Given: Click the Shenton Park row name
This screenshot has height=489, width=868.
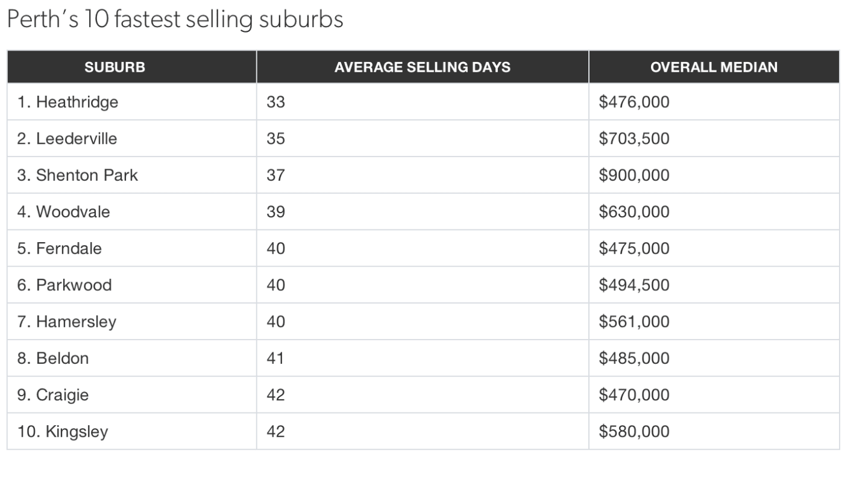Looking at the screenshot, I should point(77,175).
